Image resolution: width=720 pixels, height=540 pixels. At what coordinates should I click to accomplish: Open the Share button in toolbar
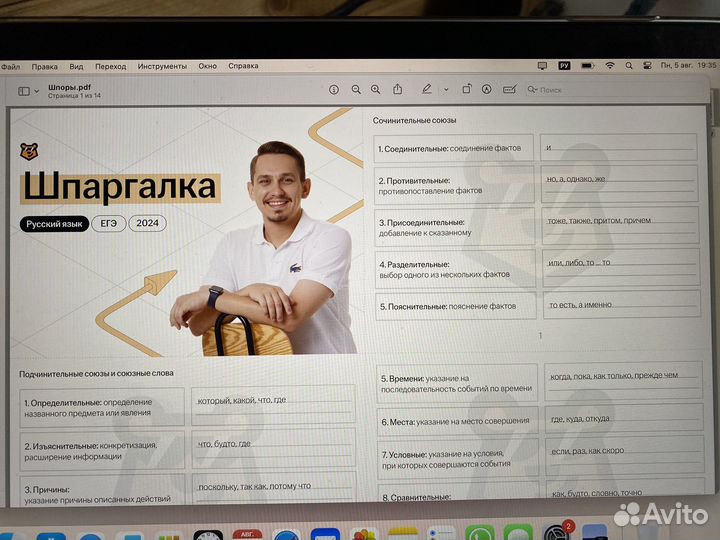click(x=398, y=89)
